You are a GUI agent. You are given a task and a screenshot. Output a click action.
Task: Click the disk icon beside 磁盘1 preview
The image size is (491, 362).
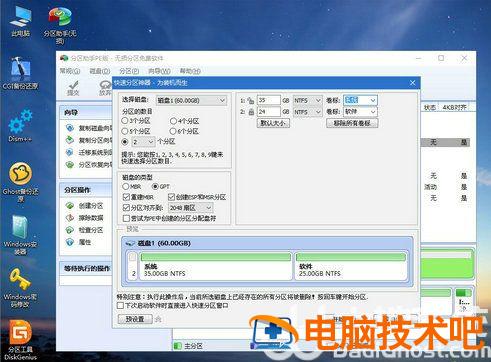[130, 244]
